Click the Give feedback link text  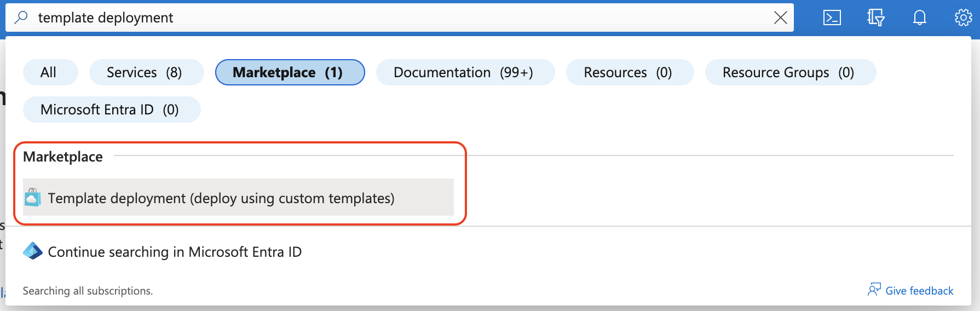(919, 291)
